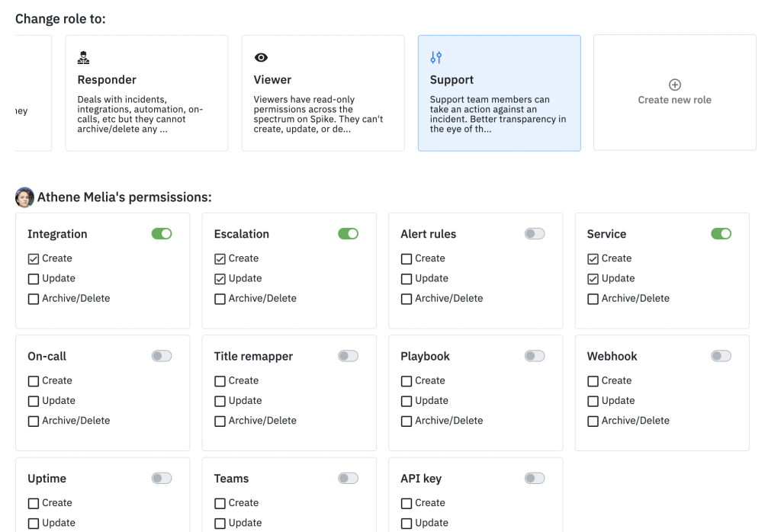Check Create under API key

tap(407, 503)
